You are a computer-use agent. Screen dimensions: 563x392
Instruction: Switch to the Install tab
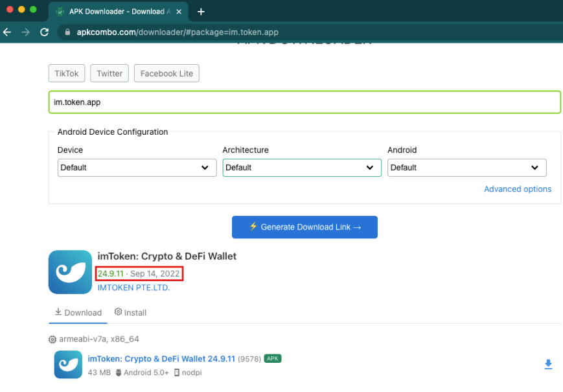pos(130,312)
